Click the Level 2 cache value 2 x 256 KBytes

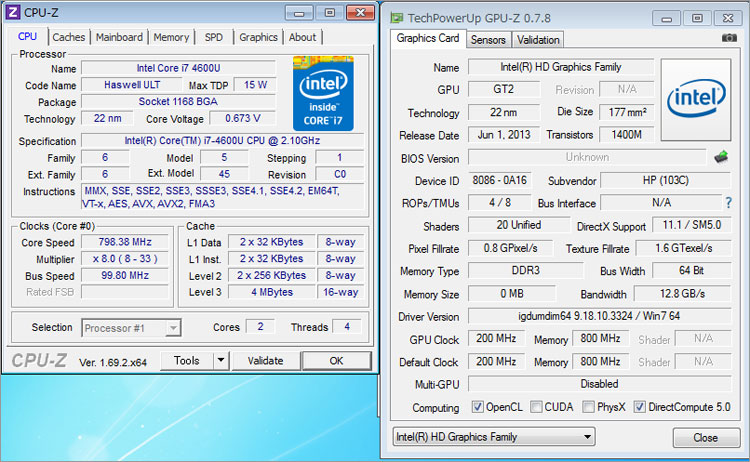point(272,275)
